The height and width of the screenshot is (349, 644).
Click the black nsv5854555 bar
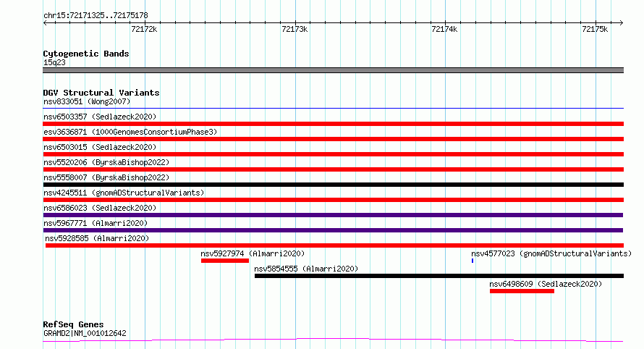click(439, 276)
